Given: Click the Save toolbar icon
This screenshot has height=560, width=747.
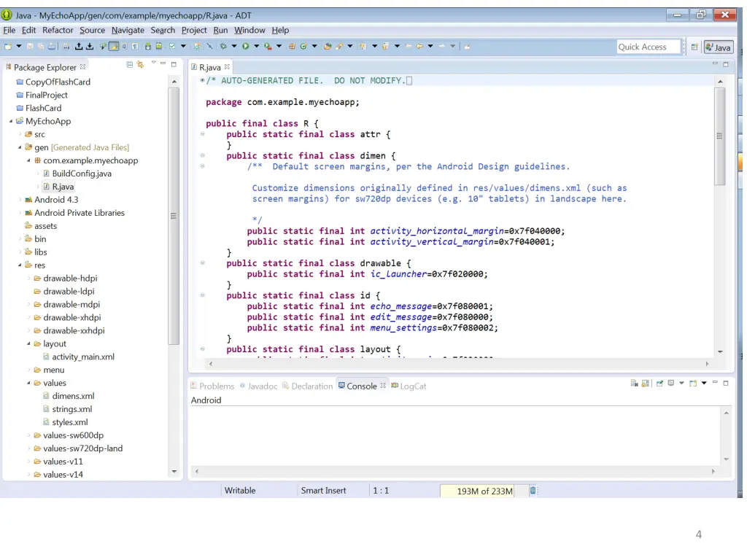Looking at the screenshot, I should point(30,46).
